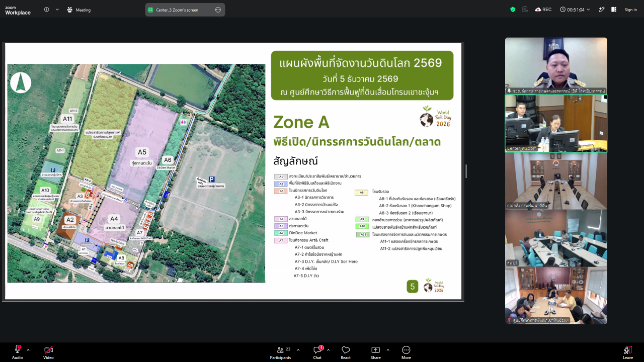Click the Zone A heading
Image resolution: width=644 pixels, height=362 pixels.
(301, 122)
